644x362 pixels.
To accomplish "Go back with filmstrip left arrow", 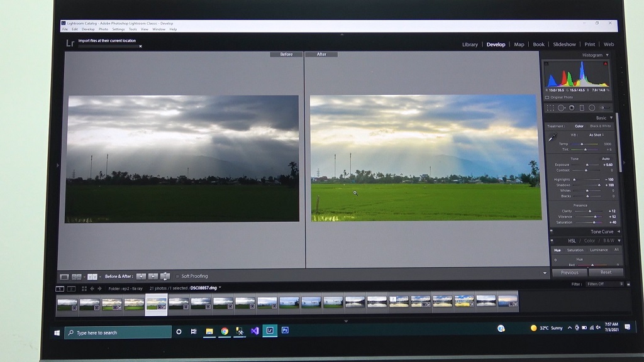I will coord(92,288).
